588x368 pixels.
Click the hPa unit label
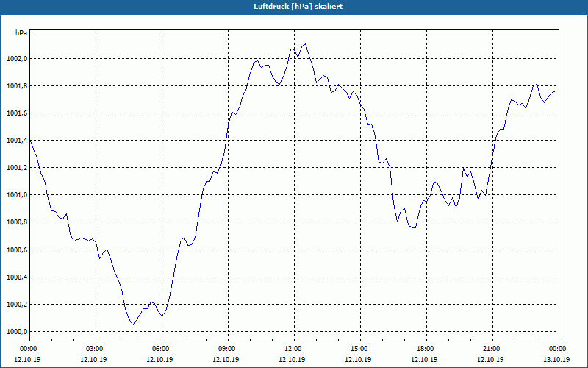21,33
